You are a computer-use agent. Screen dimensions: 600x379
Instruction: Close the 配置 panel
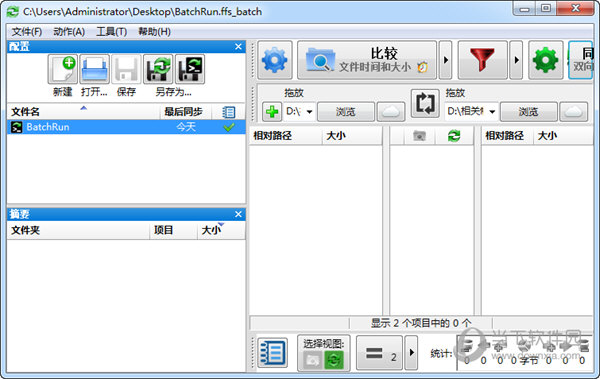pos(238,46)
